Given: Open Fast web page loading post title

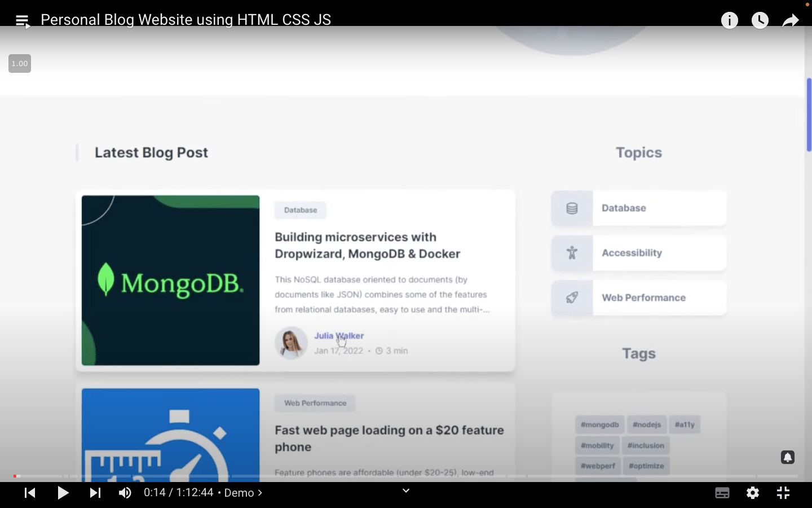Looking at the screenshot, I should [x=389, y=439].
